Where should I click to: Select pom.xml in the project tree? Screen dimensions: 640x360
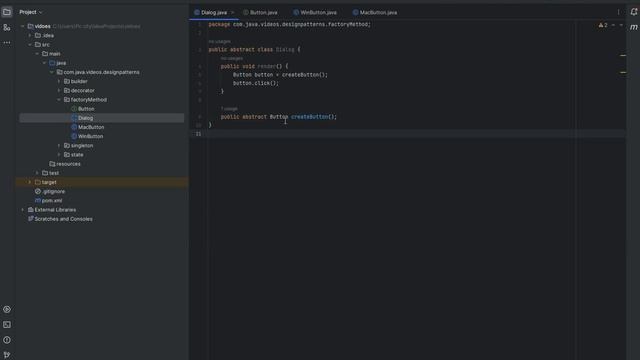pos(52,201)
